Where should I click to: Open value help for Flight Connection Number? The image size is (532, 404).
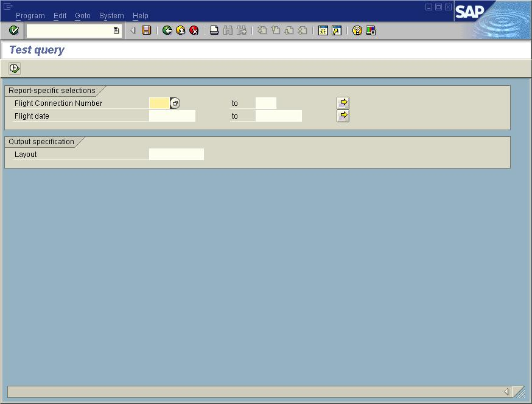[175, 103]
